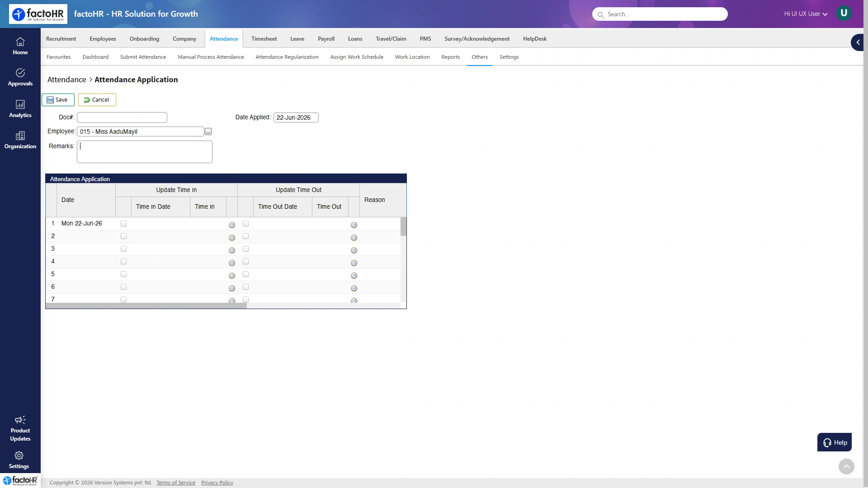
Task: Click the factoHR logo at top left
Action: tap(38, 14)
